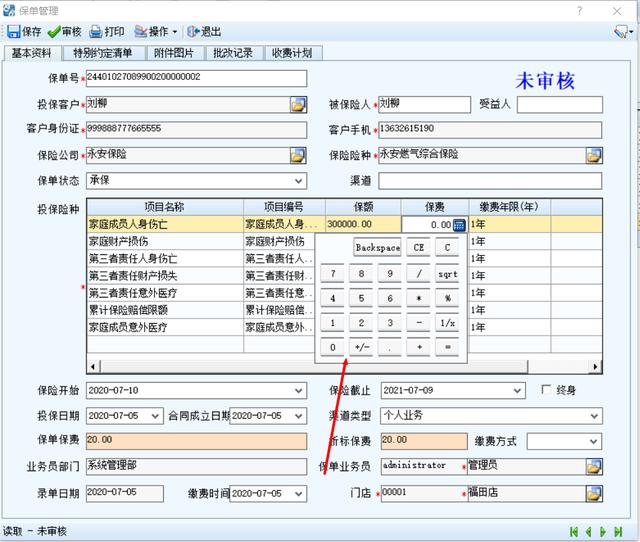The height and width of the screenshot is (542, 640).
Task: Select the 累计保险赔偿限额 row
Action: tap(344, 310)
